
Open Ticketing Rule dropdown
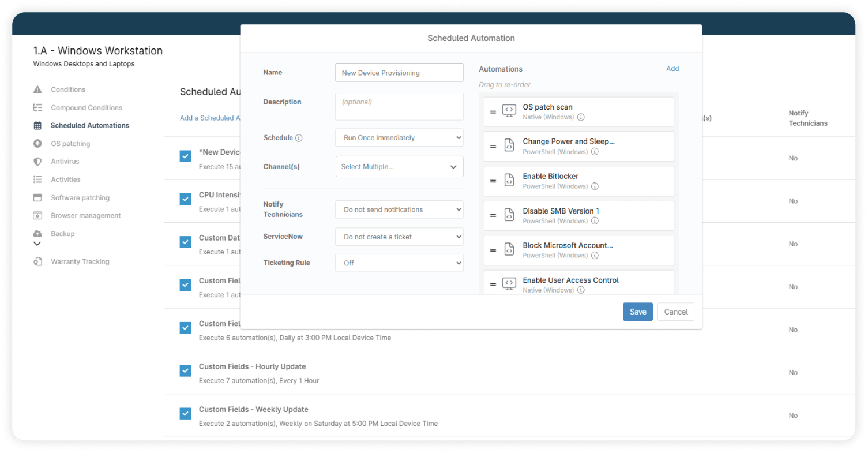pyautogui.click(x=399, y=263)
